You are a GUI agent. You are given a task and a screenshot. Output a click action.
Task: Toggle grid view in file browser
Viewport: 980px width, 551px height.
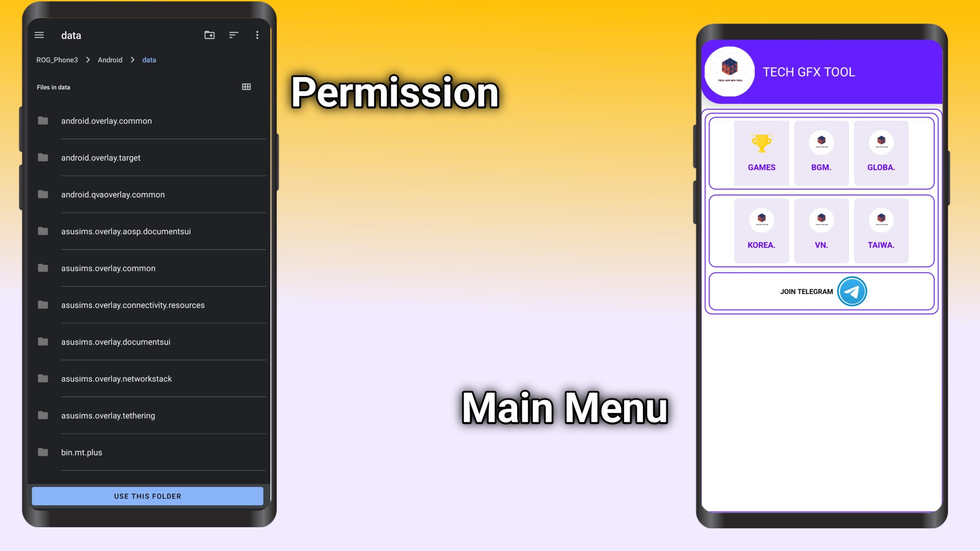coord(246,87)
